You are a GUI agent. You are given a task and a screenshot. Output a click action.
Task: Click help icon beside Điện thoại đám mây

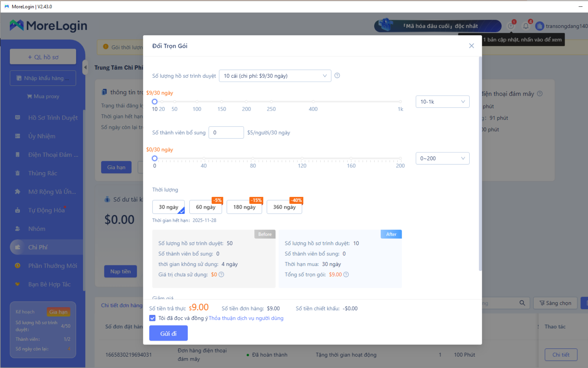tap(539, 93)
